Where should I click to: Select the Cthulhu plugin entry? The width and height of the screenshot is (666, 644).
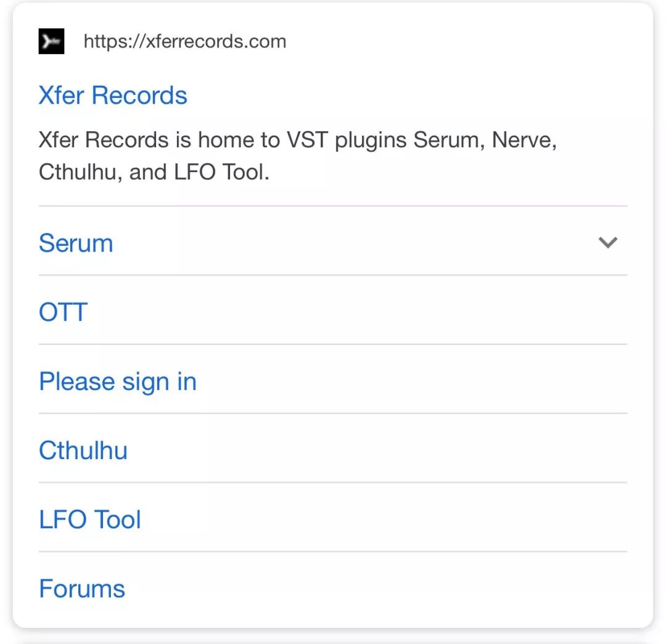click(x=83, y=450)
